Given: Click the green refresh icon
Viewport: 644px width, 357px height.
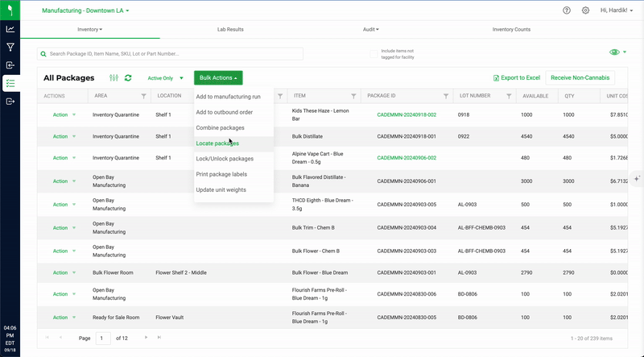Looking at the screenshot, I should (x=128, y=77).
